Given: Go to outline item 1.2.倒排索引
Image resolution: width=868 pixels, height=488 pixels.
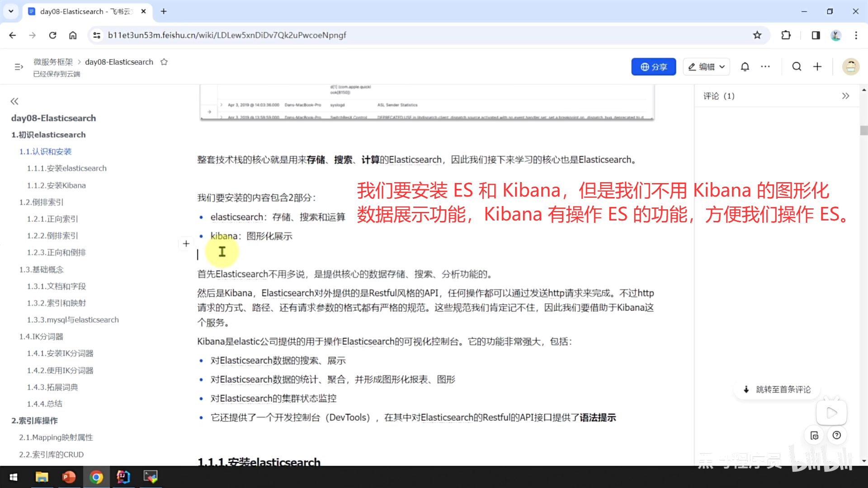Looking at the screenshot, I should coord(41,202).
